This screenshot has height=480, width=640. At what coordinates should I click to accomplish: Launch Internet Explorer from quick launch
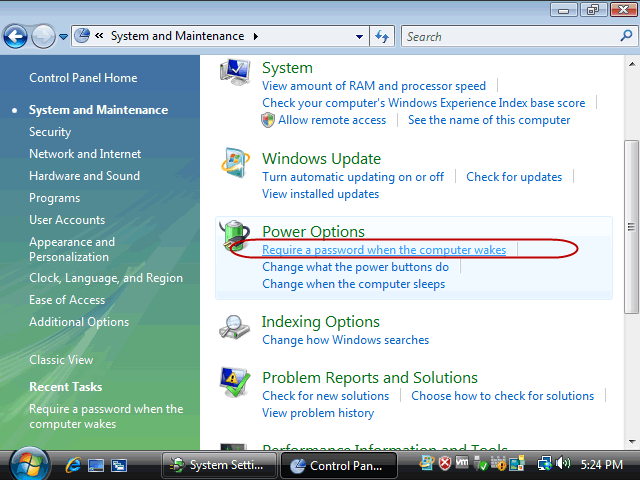73,465
